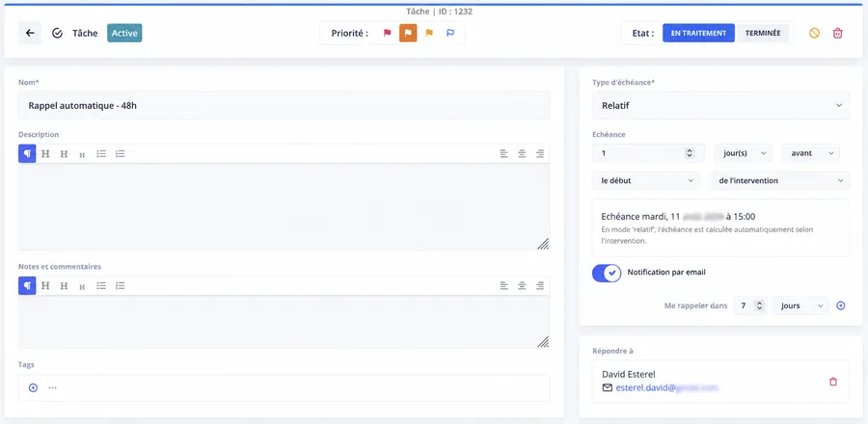The width and height of the screenshot is (868, 424).
Task: Click the Tâche ID 1232 header text
Action: point(439,11)
